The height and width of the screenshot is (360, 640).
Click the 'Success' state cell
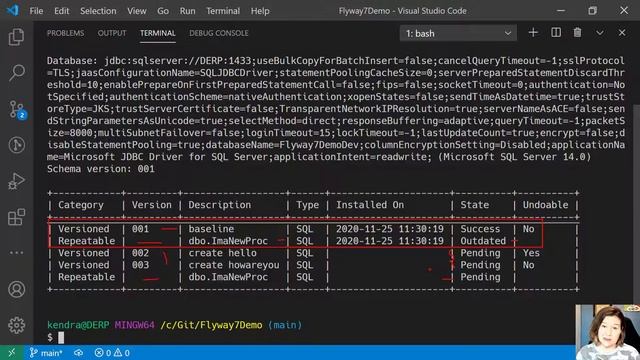480,229
